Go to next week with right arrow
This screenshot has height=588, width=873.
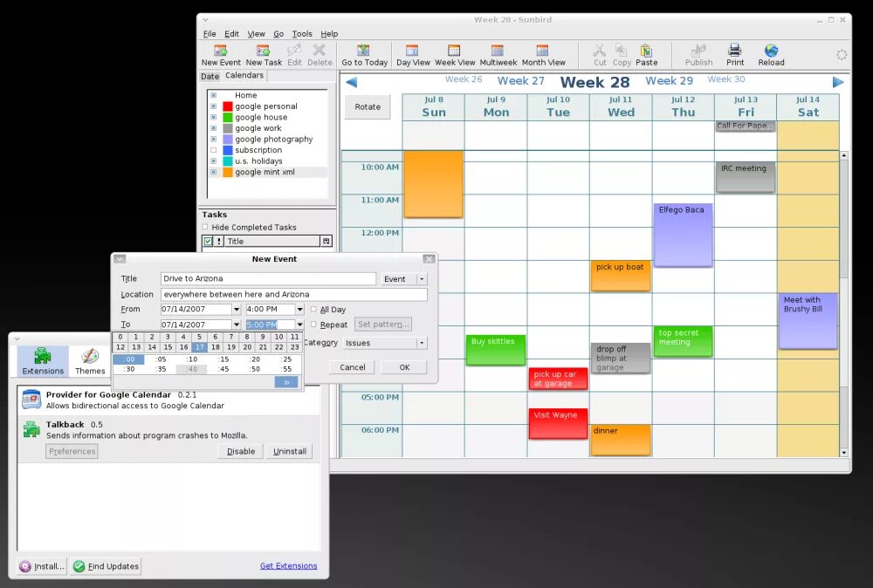tap(838, 82)
